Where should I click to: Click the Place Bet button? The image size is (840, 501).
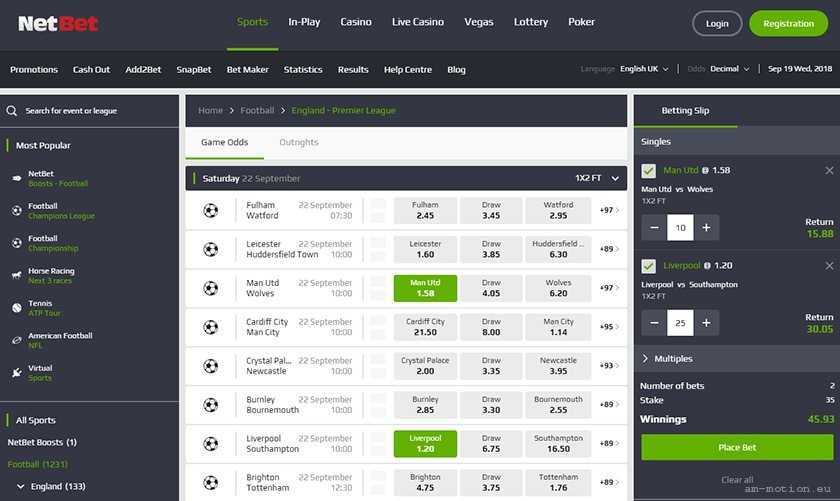pyautogui.click(x=737, y=447)
